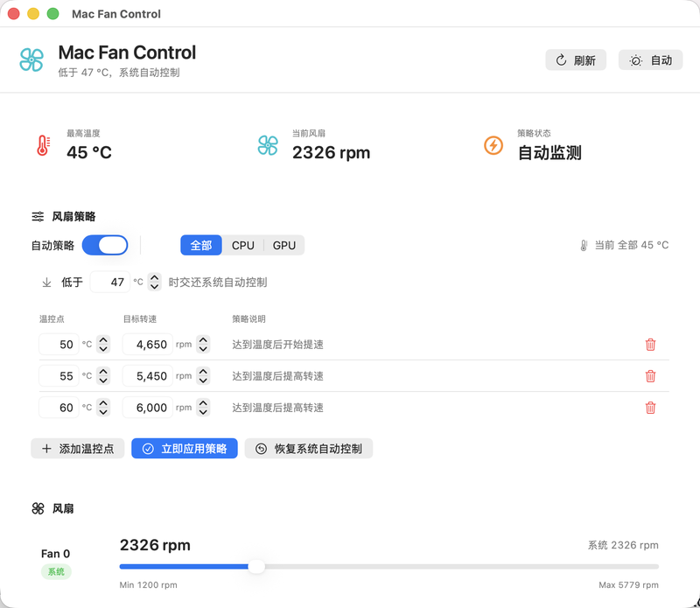Click the 达到温度后开始提速 description text
The width and height of the screenshot is (700, 608).
point(277,345)
